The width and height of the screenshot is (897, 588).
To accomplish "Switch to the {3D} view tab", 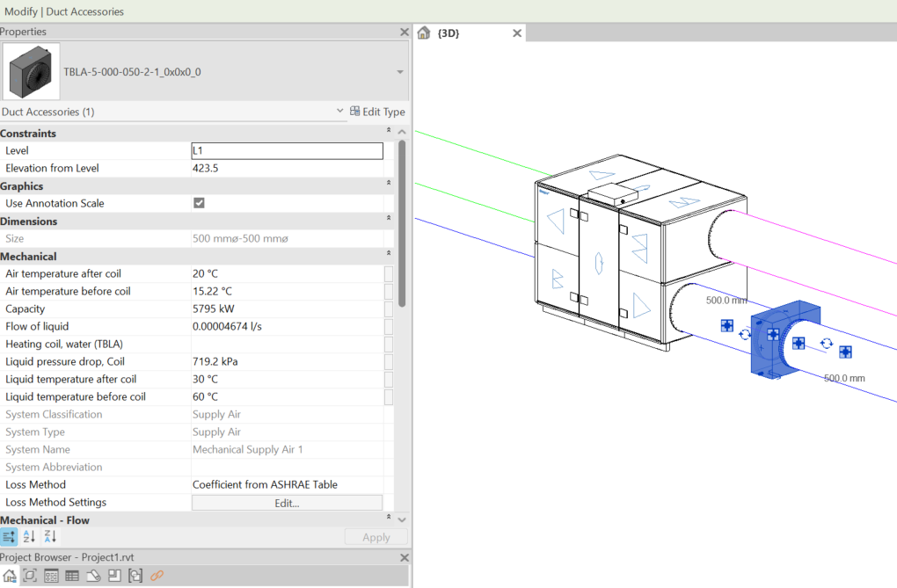I will click(x=449, y=33).
